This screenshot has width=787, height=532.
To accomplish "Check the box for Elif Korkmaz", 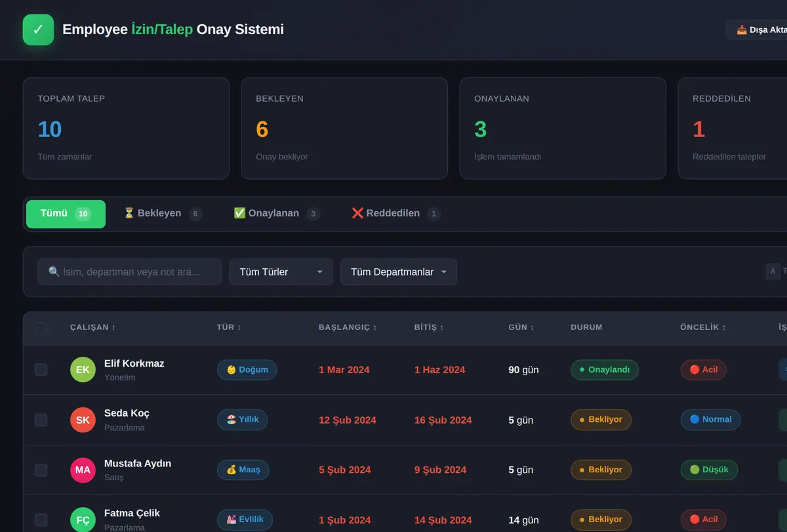I will (41, 370).
